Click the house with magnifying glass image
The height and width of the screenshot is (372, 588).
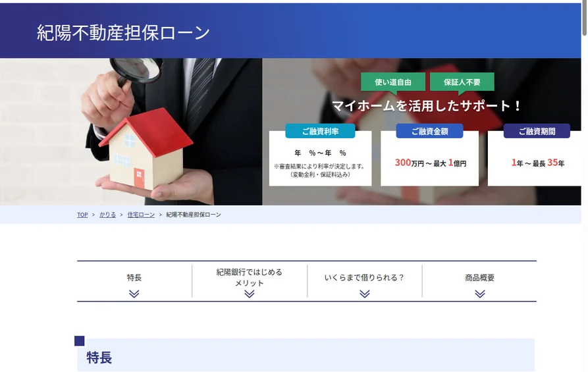[131, 132]
